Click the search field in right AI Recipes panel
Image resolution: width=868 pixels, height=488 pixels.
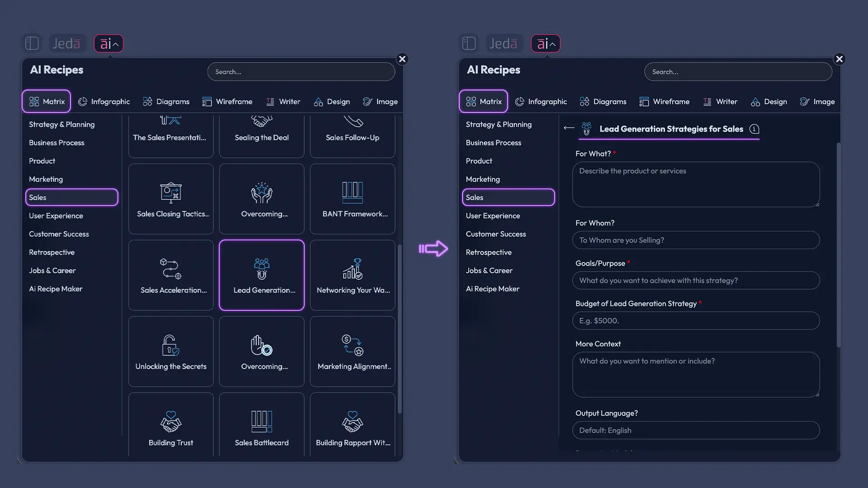[x=738, y=72]
